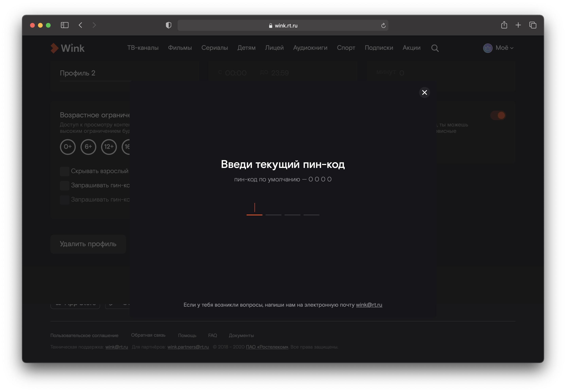Open Акции menu item
The width and height of the screenshot is (566, 392).
[x=411, y=48]
